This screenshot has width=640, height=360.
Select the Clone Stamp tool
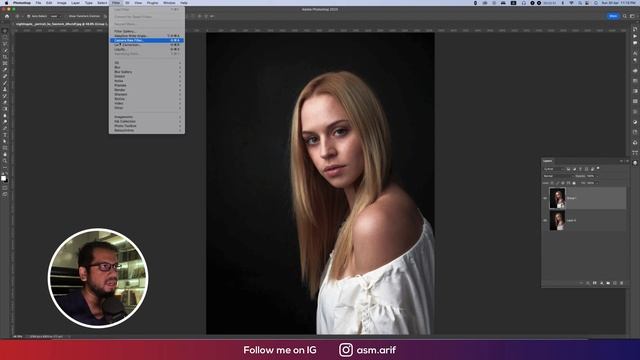click(x=5, y=89)
